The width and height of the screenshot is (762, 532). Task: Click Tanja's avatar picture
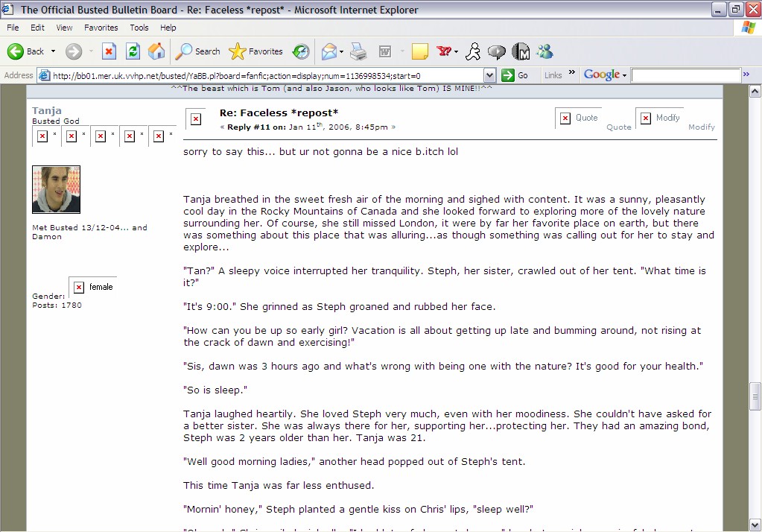56,189
